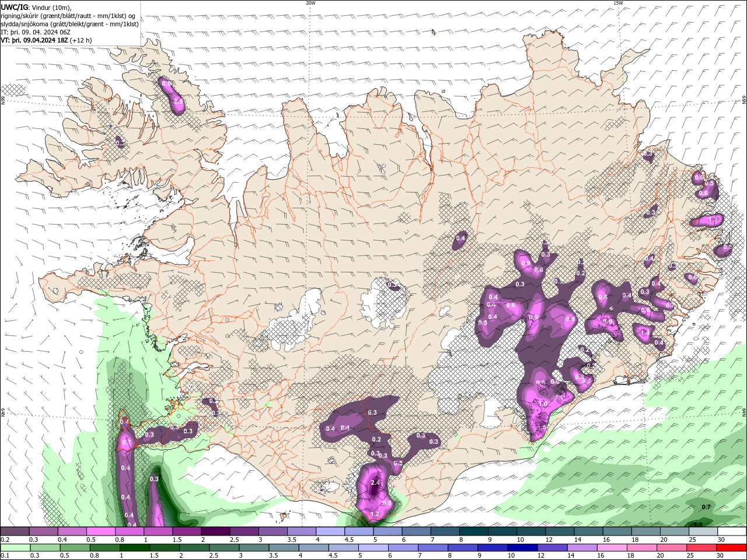Image resolution: width=747 pixels, height=560 pixels.
Task: Click the upper-row snow swatch labeled 20
Action: point(675,531)
